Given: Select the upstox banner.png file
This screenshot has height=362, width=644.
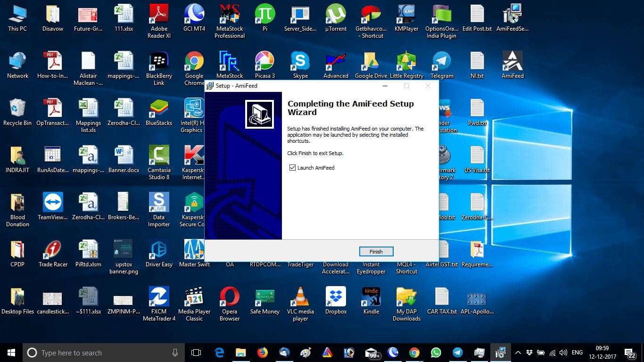Looking at the screenshot, I should coord(124,257).
